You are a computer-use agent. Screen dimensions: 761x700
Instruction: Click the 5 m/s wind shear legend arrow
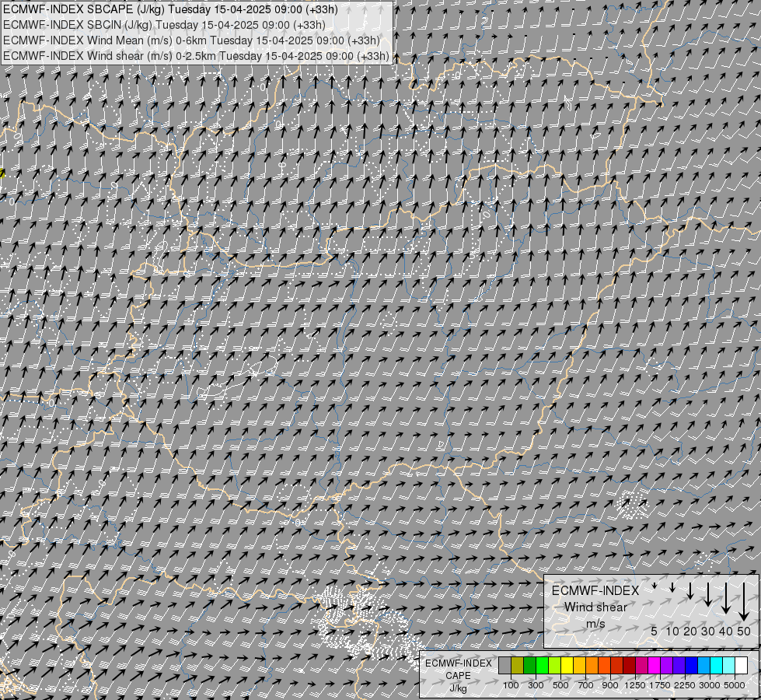pyautogui.click(x=655, y=586)
